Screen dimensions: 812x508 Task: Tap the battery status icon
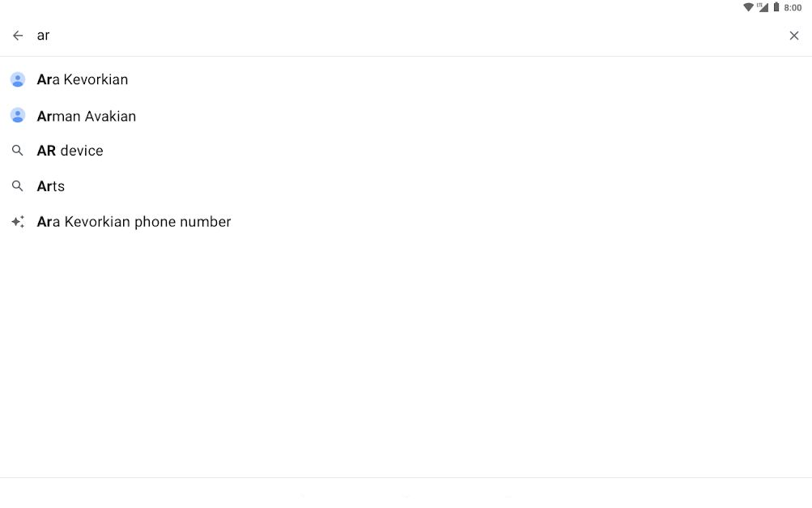pyautogui.click(x=776, y=7)
